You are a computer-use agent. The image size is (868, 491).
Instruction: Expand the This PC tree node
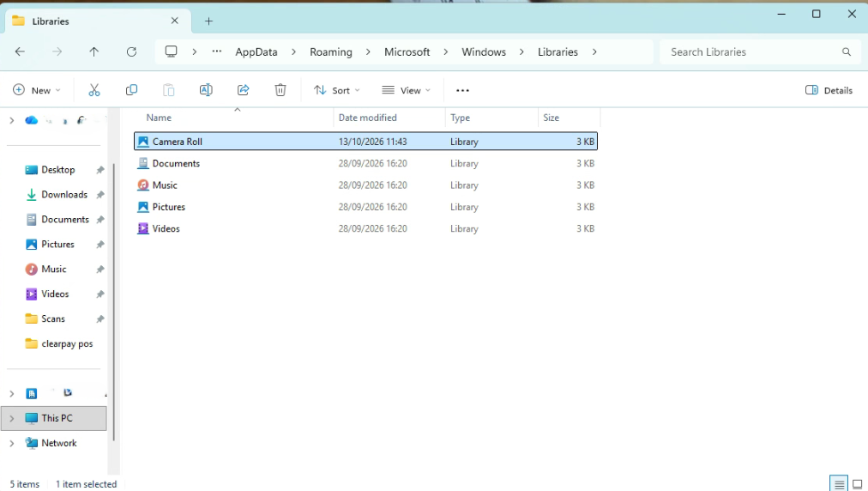[x=12, y=418]
